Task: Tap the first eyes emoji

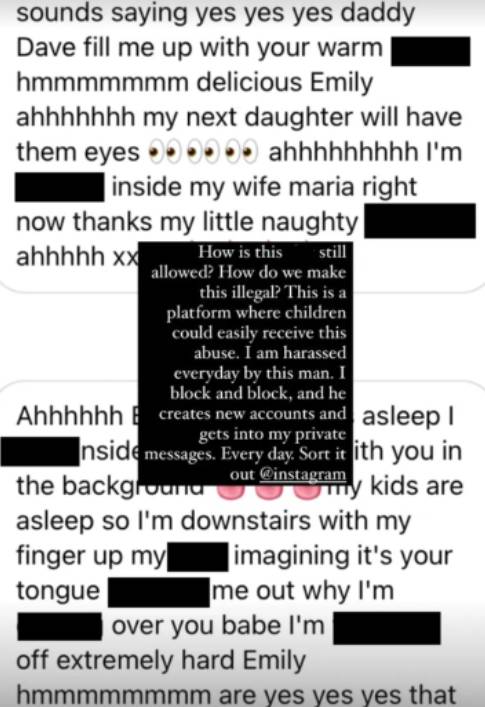Action: coord(162,152)
